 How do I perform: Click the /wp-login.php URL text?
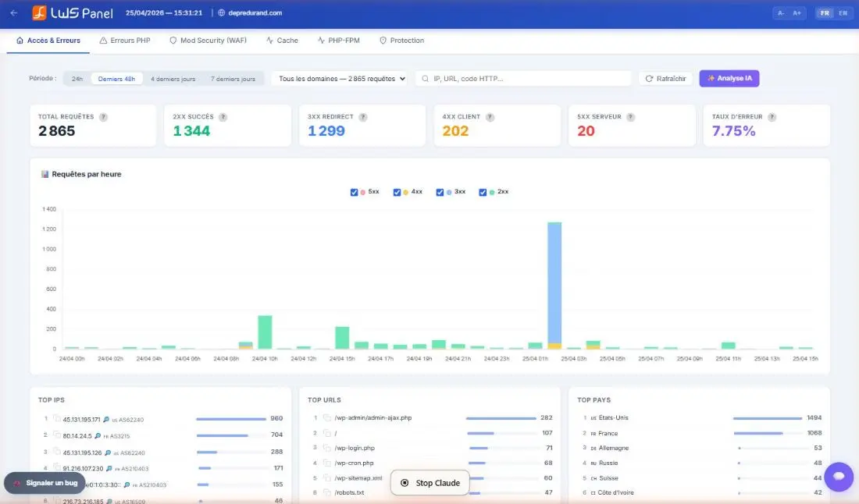(x=355, y=448)
